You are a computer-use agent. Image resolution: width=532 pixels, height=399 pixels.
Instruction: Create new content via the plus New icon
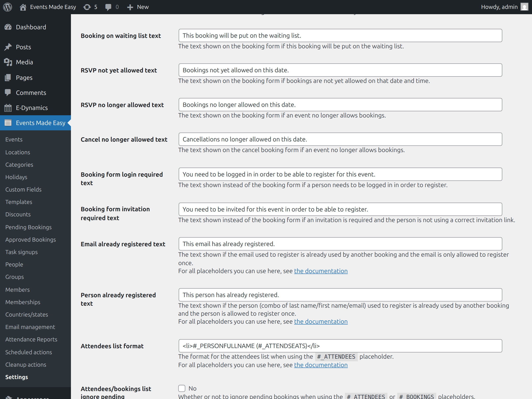(130, 7)
